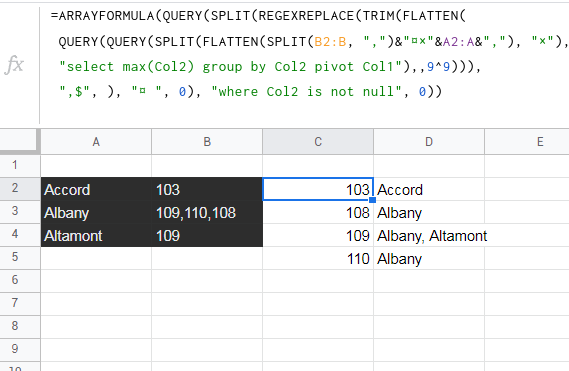Click empty cell D8
This screenshot has height=371, width=569.
pos(429,327)
